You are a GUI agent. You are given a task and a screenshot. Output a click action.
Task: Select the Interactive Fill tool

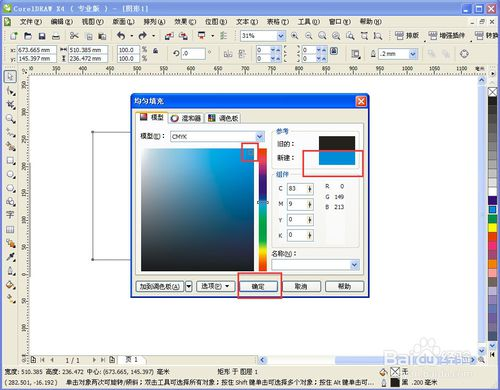click(x=10, y=298)
